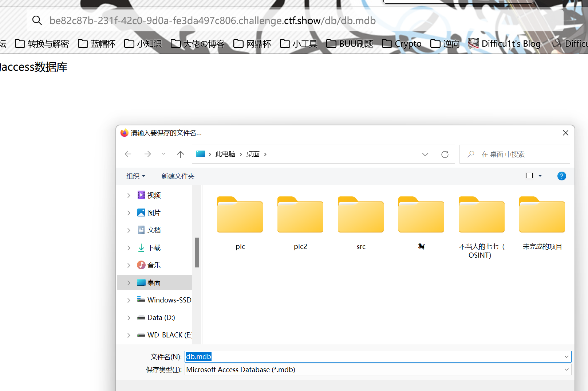Open the BUU刷题 bookmark folder

pyautogui.click(x=350, y=44)
